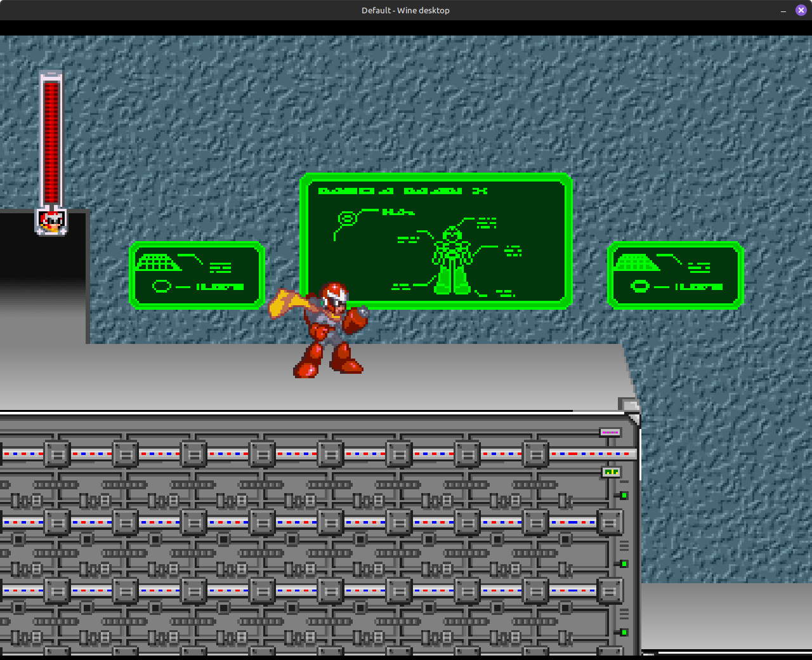The width and height of the screenshot is (812, 660).
Task: Click the magenta indicator light on the machine
Action: pos(610,432)
